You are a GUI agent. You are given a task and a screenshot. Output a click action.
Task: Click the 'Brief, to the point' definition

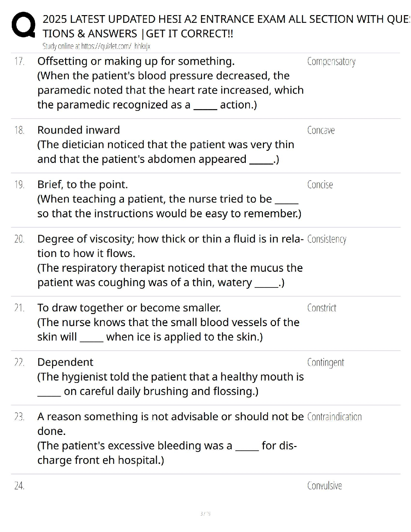83,185
